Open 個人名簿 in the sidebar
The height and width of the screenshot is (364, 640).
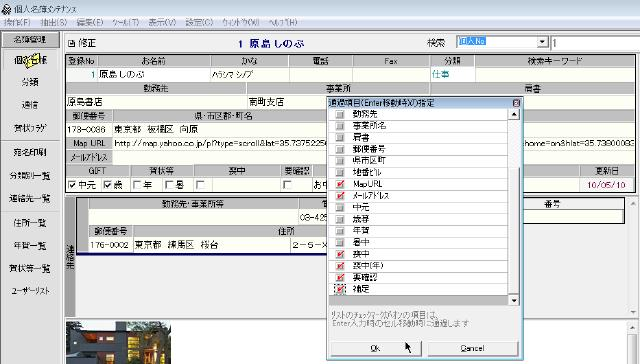(x=31, y=60)
